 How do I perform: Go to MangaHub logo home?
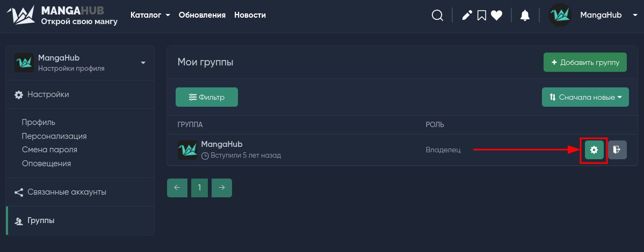62,16
